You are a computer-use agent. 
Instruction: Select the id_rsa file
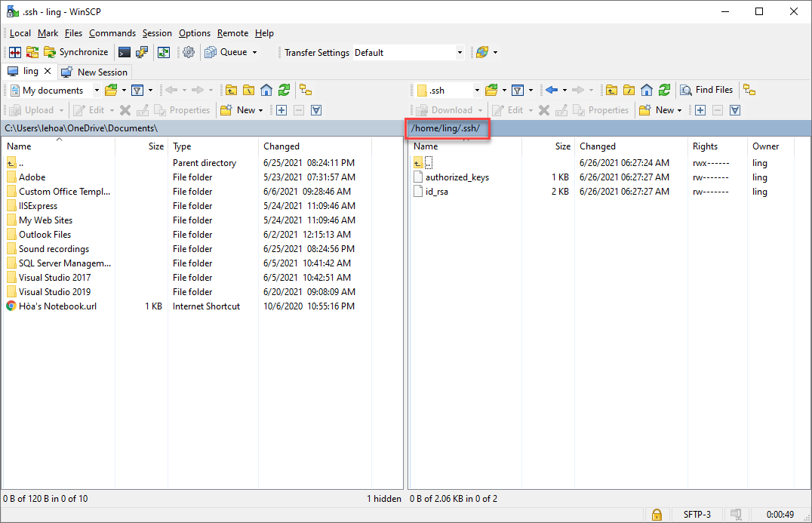[436, 192]
